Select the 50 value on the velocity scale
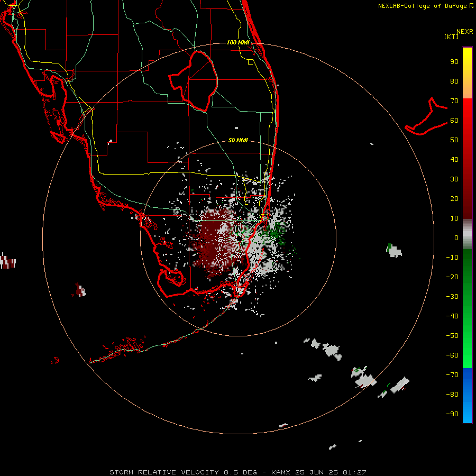The height and width of the screenshot is (476, 476). point(454,140)
